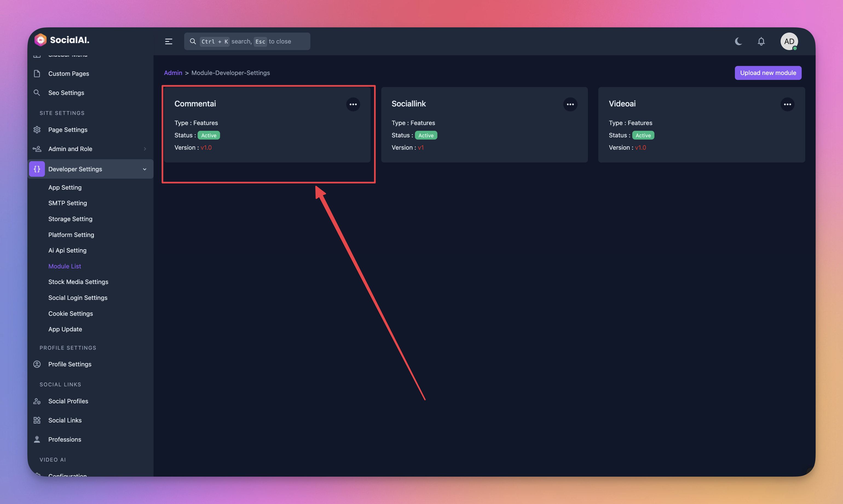This screenshot has width=843, height=504.
Task: Click the Upload new module button
Action: [x=768, y=73]
